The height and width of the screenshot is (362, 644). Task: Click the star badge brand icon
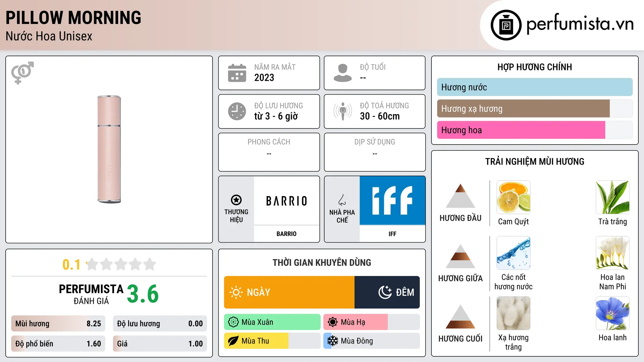(x=236, y=200)
